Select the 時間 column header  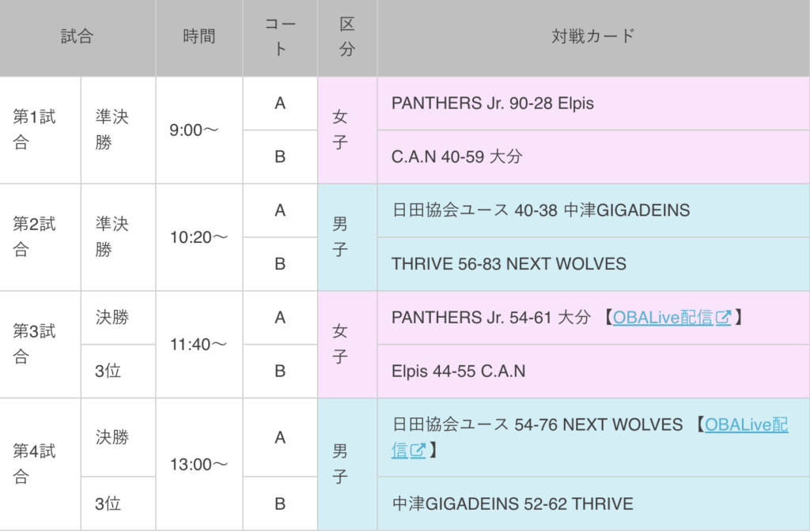pyautogui.click(x=199, y=36)
